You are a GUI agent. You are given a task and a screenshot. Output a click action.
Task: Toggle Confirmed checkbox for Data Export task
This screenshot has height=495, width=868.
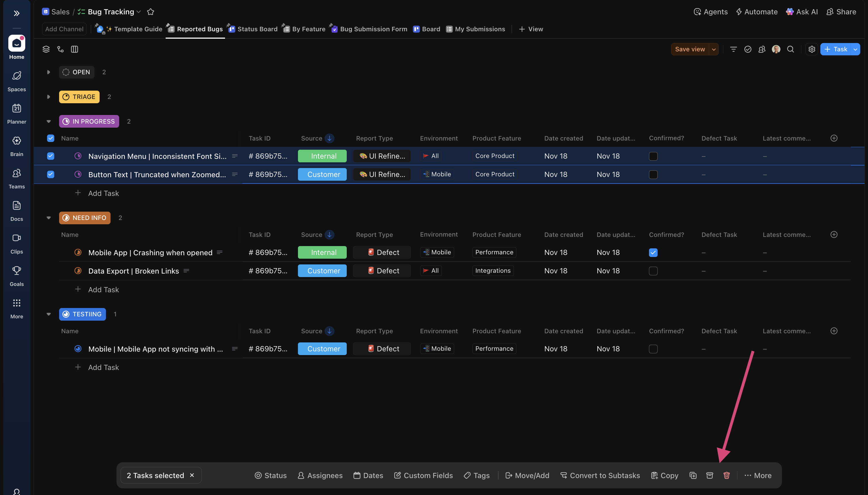pos(653,271)
